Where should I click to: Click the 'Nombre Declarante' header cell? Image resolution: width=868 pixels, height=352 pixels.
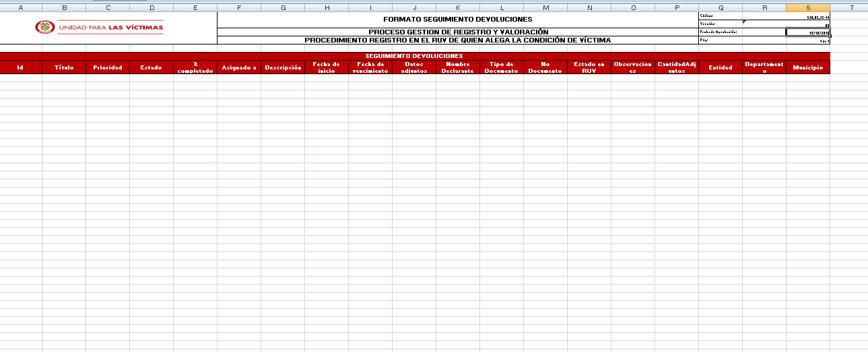[x=458, y=67]
